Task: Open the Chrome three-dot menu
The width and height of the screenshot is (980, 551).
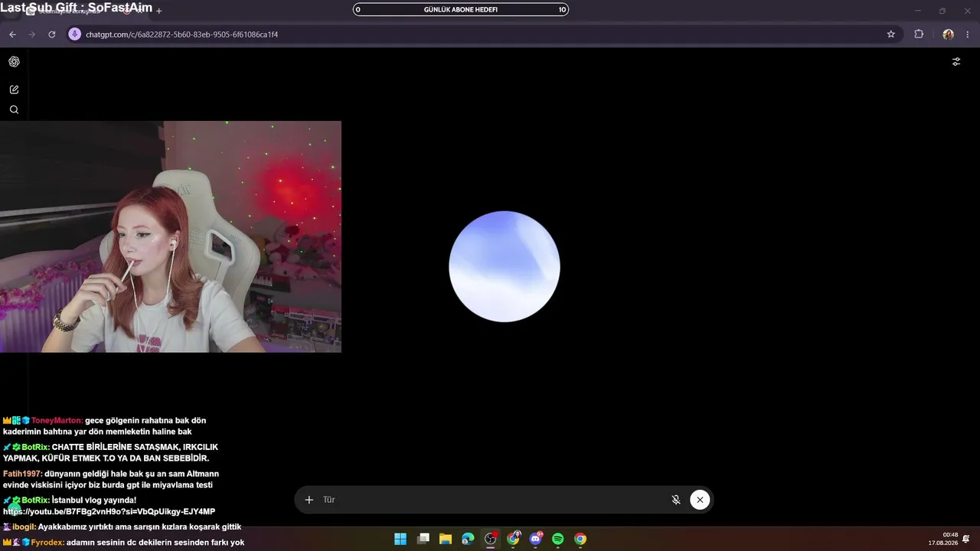Action: pos(969,34)
